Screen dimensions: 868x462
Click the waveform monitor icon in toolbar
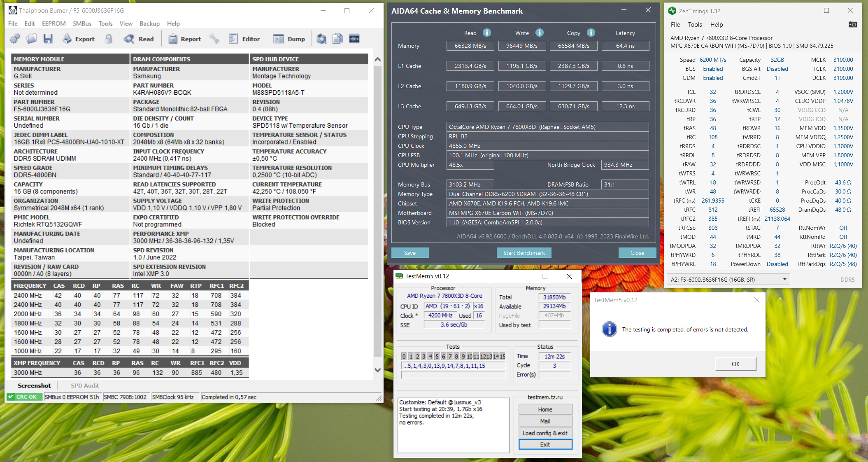354,39
